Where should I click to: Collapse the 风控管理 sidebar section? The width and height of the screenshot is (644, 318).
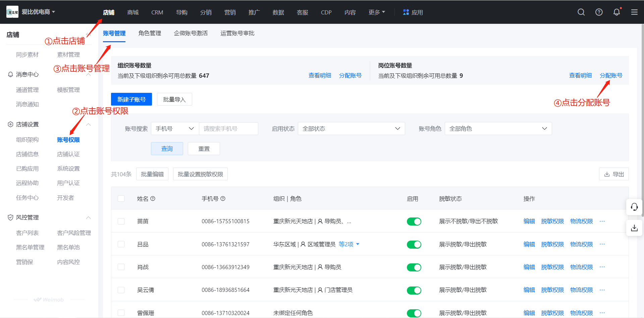89,218
